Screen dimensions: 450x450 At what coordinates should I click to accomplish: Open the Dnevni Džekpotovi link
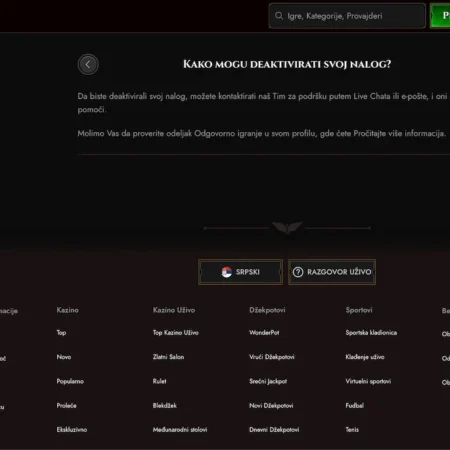(x=274, y=430)
